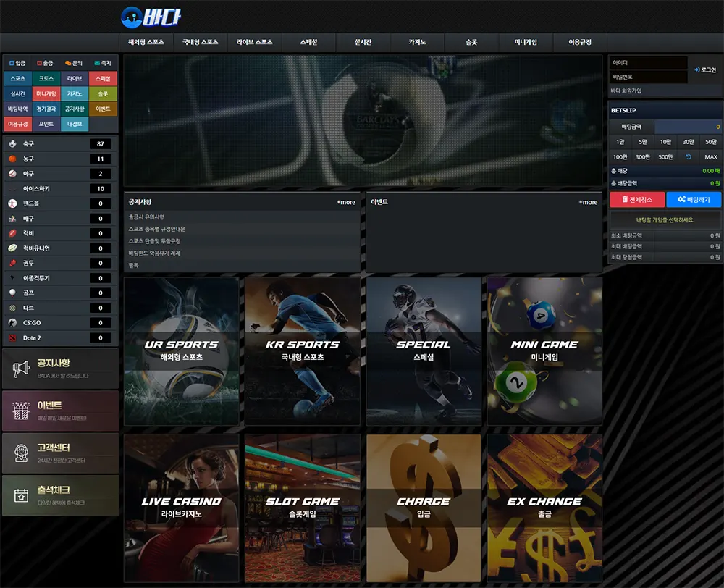Open notice '출금시 유의사항'

[x=146, y=217]
